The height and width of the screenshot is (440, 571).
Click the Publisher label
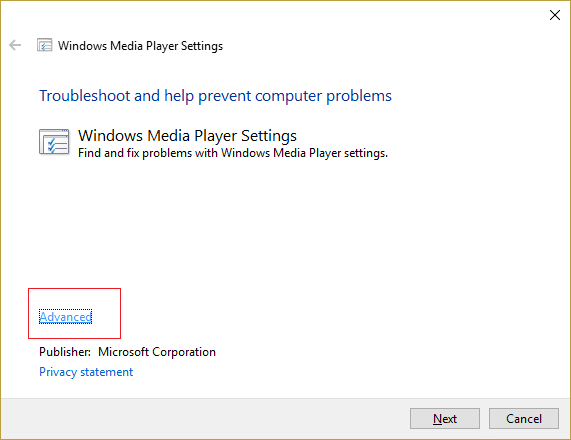65,352
